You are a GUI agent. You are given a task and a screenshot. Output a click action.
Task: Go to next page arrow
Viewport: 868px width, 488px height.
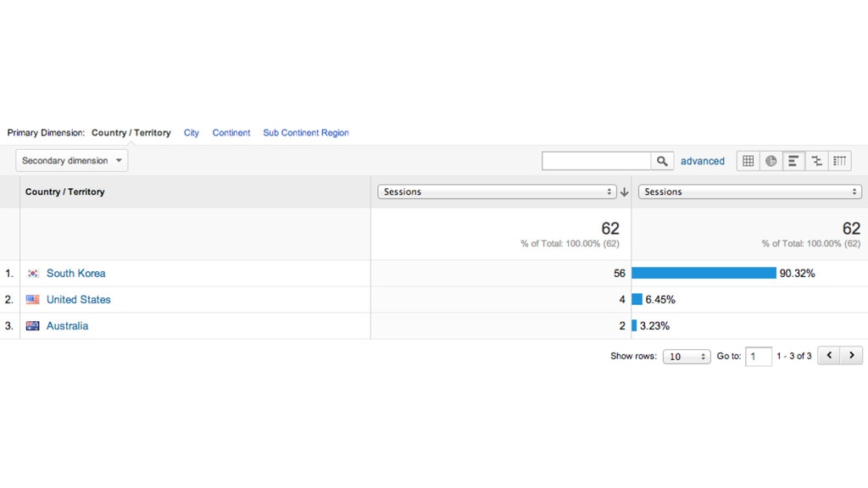click(x=851, y=355)
